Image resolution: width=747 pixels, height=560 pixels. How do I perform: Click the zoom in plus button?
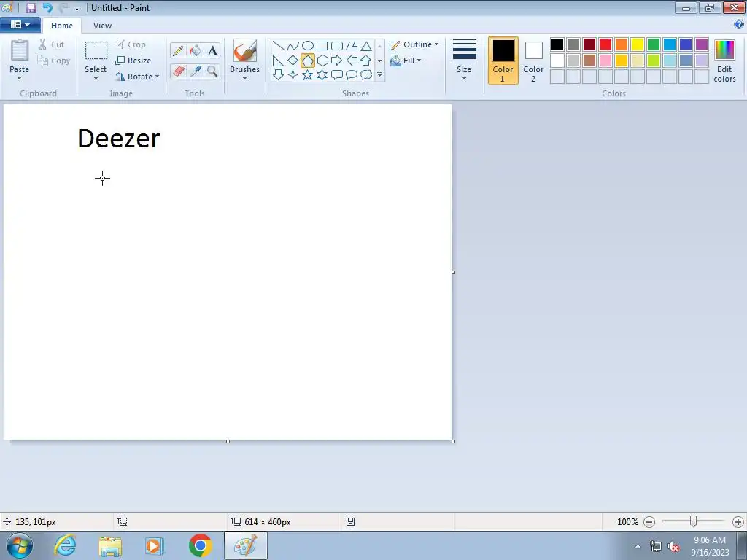[738, 522]
